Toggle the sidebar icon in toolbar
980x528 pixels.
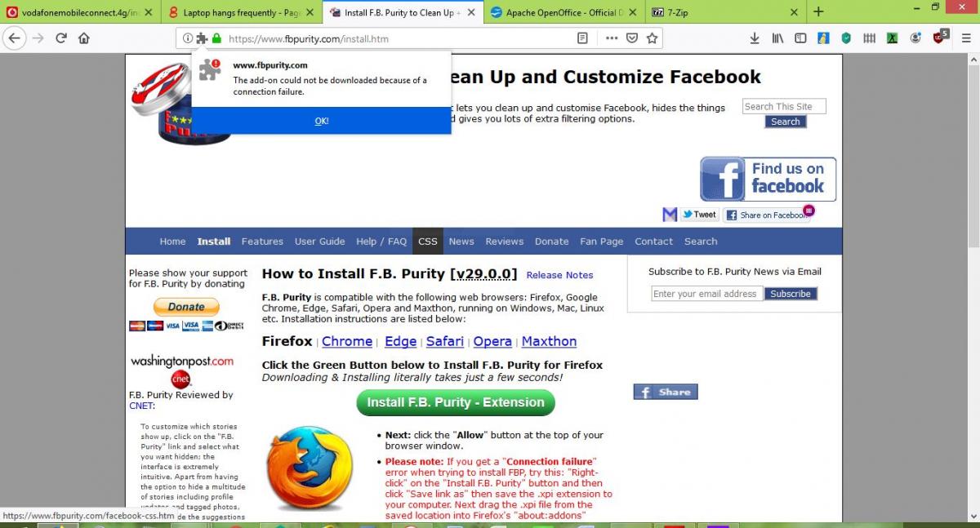pos(801,38)
